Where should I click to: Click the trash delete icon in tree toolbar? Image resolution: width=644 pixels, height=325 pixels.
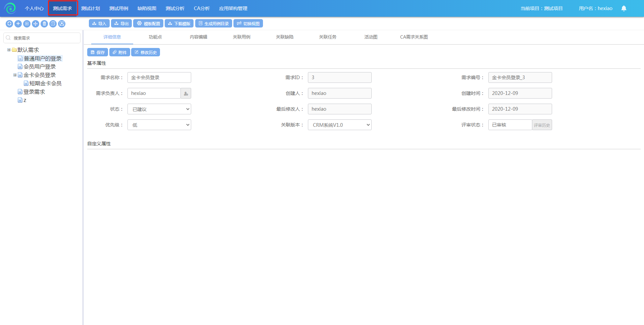44,24
